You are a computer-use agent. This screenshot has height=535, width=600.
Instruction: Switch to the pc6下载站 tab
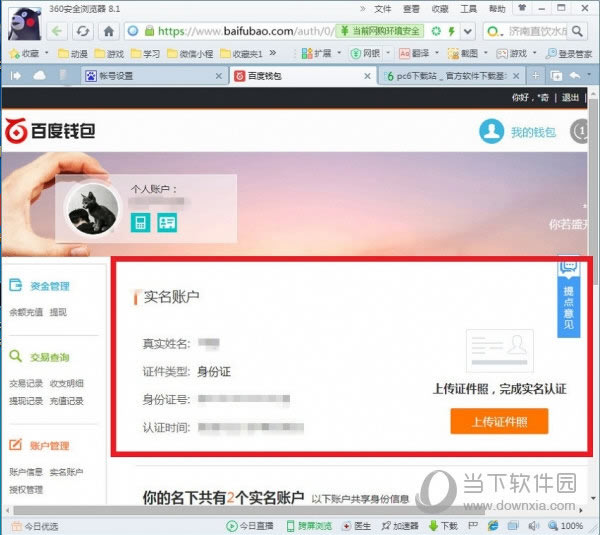tap(452, 76)
